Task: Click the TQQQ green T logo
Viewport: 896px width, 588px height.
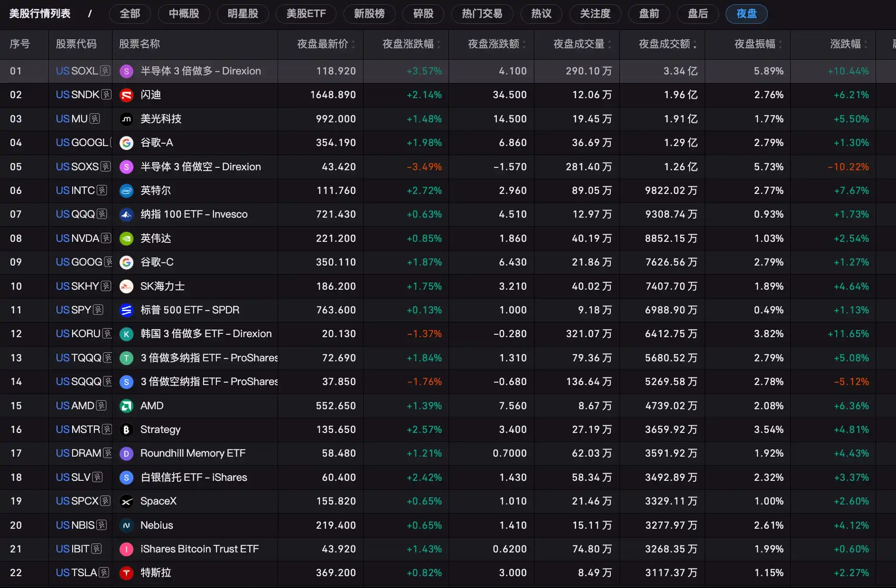Action: [x=126, y=358]
